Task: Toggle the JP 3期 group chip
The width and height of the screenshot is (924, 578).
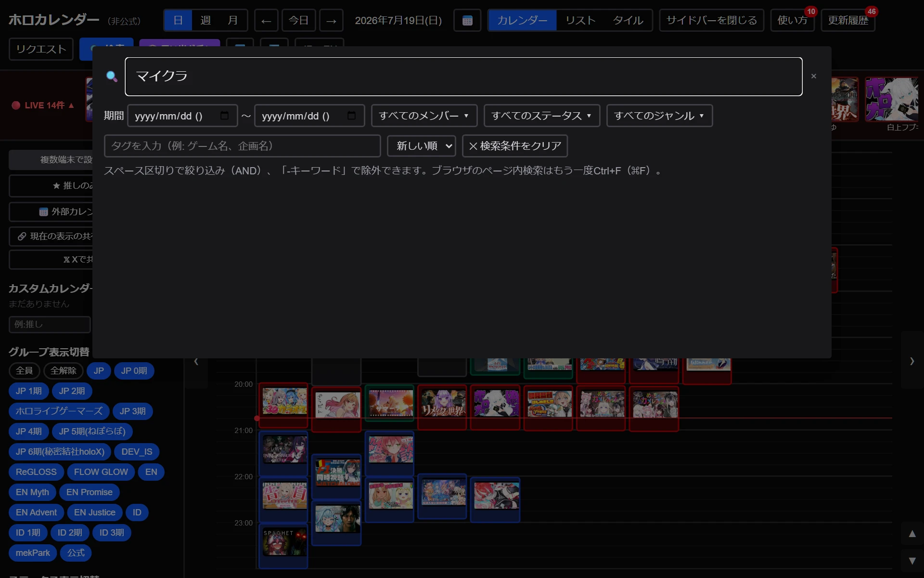Action: 133,411
